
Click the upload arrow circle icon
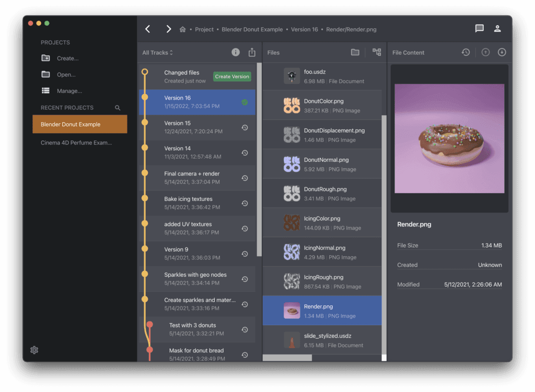coord(485,52)
